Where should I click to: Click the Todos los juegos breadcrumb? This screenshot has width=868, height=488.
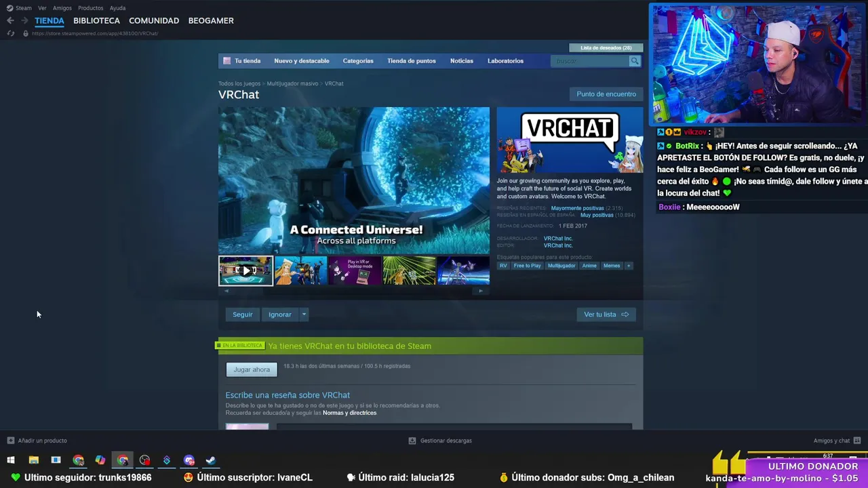click(239, 84)
